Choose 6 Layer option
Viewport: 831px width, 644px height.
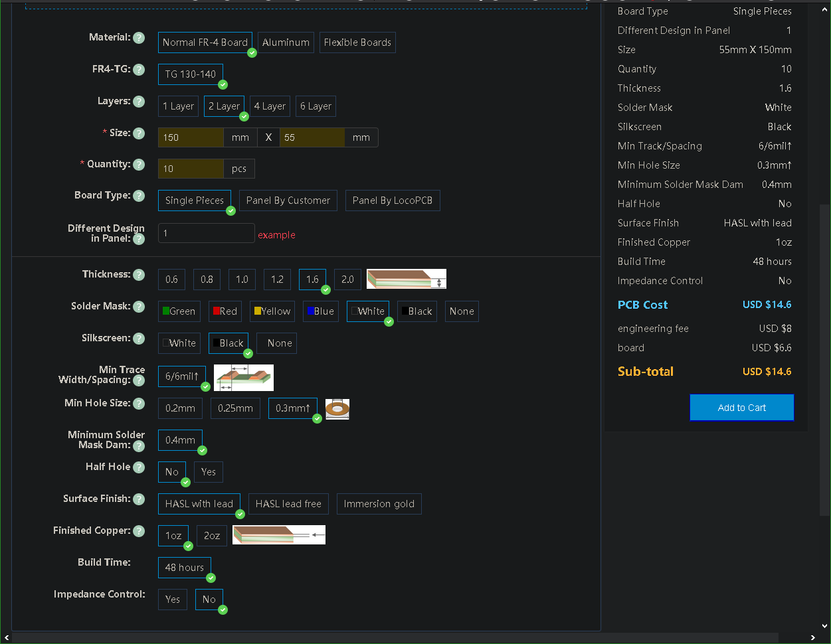point(316,106)
